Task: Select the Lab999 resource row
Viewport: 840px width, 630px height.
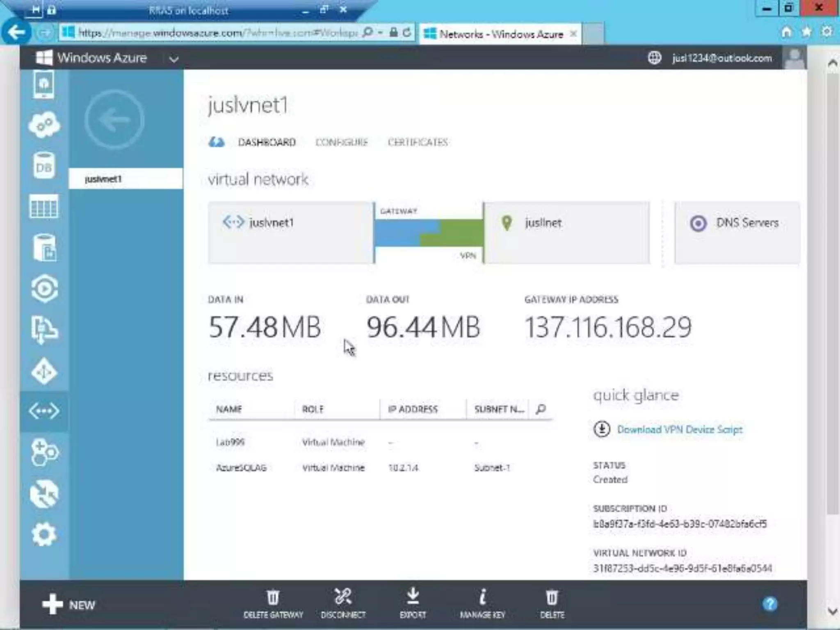Action: [x=380, y=442]
